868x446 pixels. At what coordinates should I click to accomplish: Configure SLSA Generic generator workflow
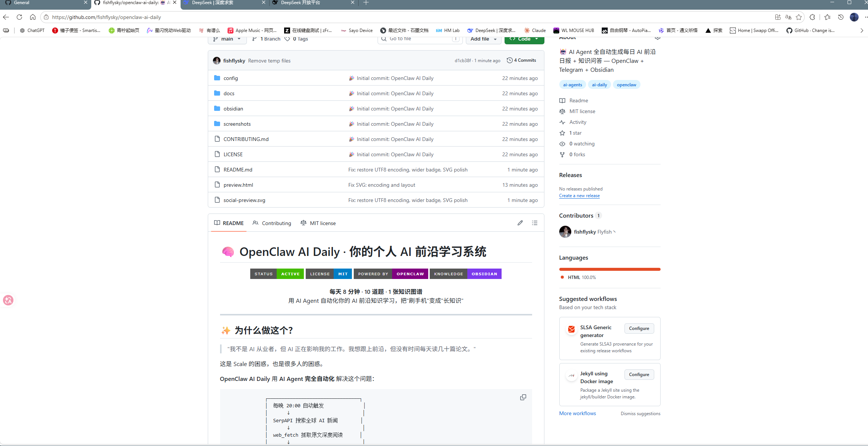[639, 328]
